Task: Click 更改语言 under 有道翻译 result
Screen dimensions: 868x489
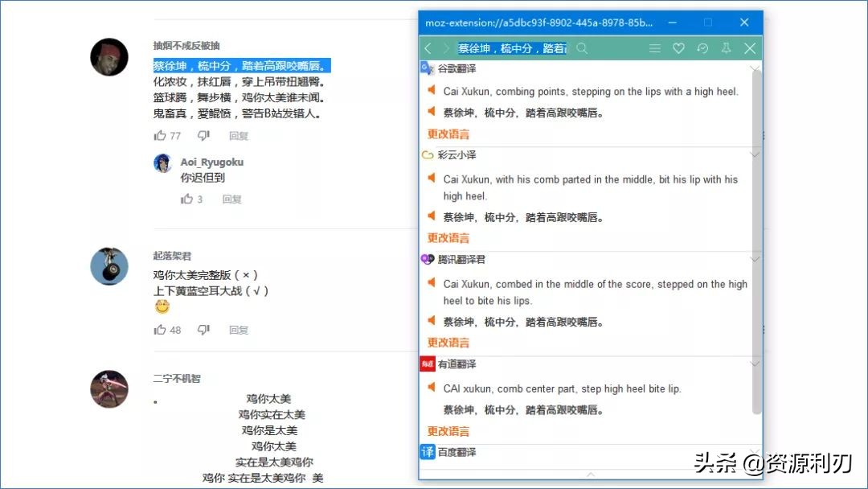Action: click(448, 430)
